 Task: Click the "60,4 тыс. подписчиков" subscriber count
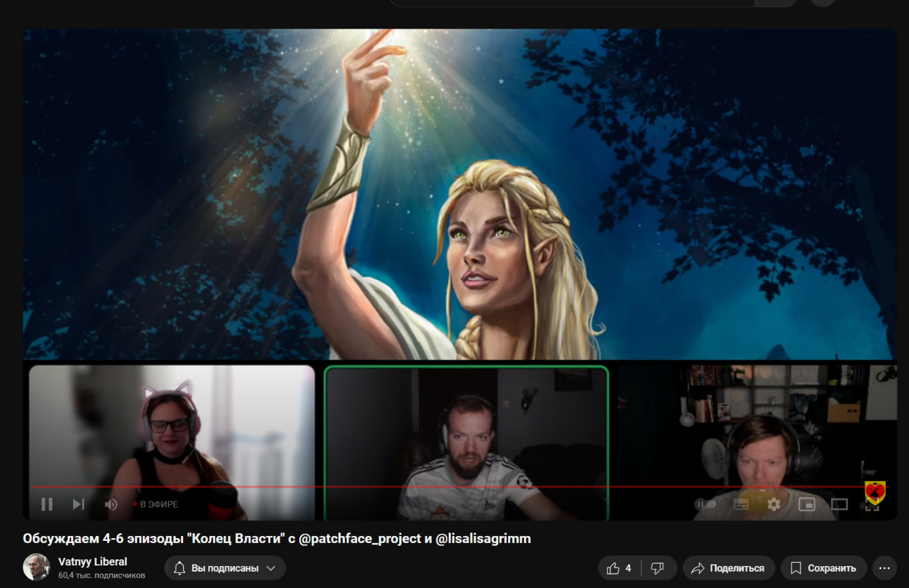(x=102, y=576)
